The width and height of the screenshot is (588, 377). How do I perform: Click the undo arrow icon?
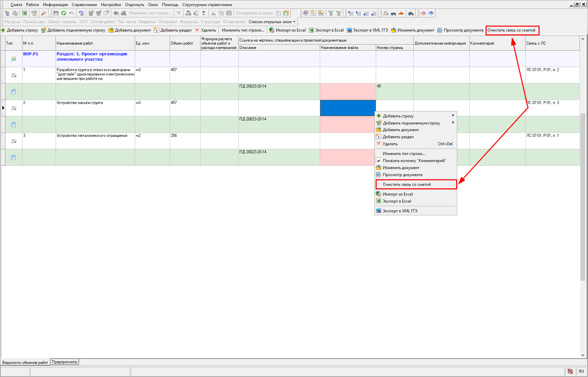71,13
